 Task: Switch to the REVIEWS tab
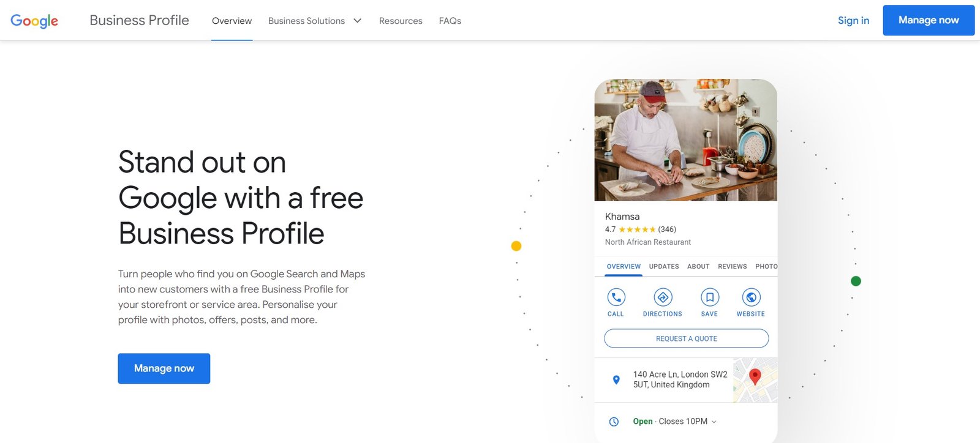pos(733,267)
